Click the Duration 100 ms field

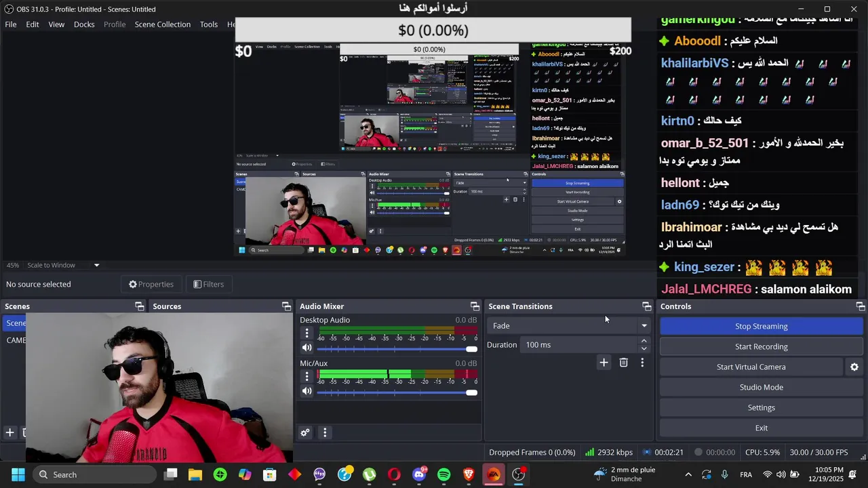point(580,345)
